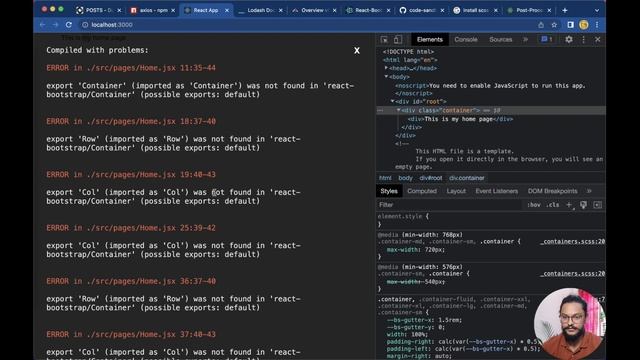Collapse the div id root node
Image resolution: width=640 pixels, height=360 pixels.
click(393, 102)
